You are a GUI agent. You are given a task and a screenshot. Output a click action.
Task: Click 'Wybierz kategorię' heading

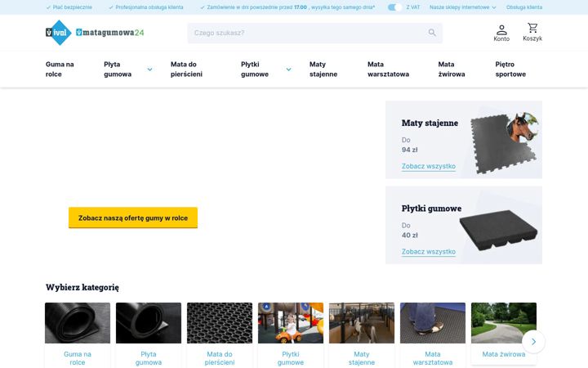click(x=82, y=287)
